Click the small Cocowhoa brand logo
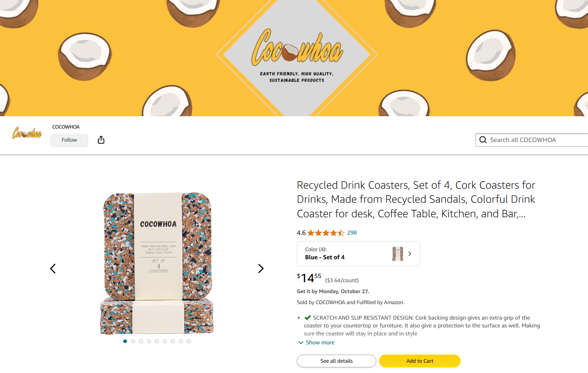 (27, 133)
